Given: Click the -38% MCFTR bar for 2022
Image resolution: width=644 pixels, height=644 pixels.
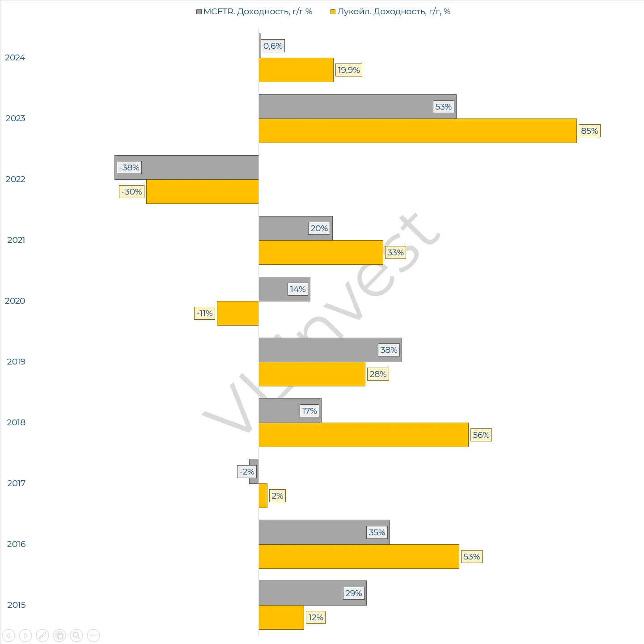Looking at the screenshot, I should pyautogui.click(x=186, y=167).
